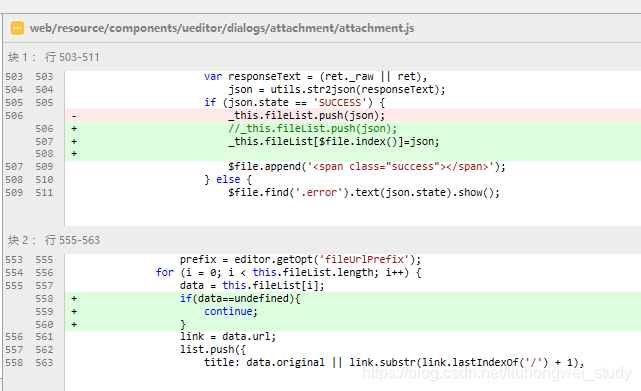Screen dimensions: 641x391
Task: Click the minus marker on removed line 506
Action: [x=74, y=116]
